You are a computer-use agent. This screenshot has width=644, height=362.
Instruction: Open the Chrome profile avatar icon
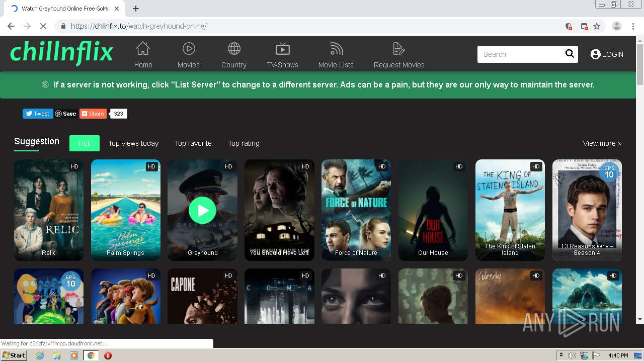(x=617, y=26)
